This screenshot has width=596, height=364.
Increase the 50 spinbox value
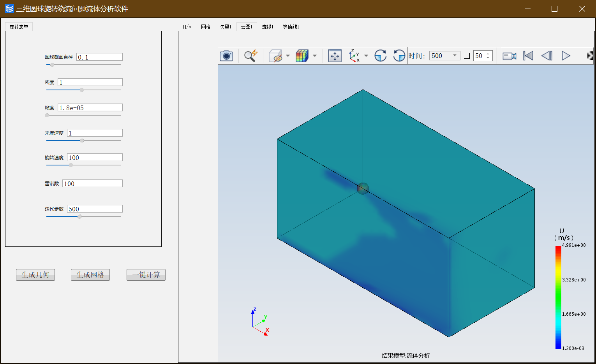click(x=488, y=54)
